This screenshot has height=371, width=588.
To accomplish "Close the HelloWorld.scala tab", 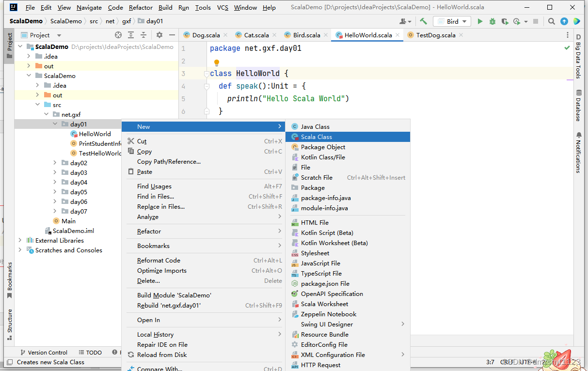I will pos(397,35).
